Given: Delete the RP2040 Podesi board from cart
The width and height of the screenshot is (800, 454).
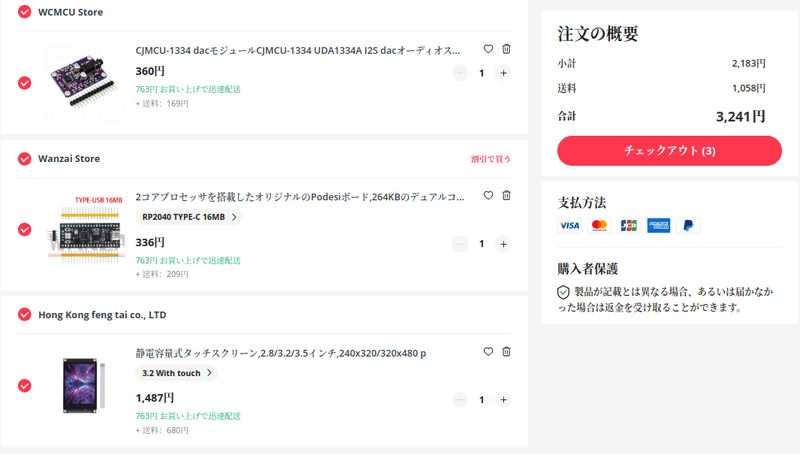Looking at the screenshot, I should click(506, 195).
